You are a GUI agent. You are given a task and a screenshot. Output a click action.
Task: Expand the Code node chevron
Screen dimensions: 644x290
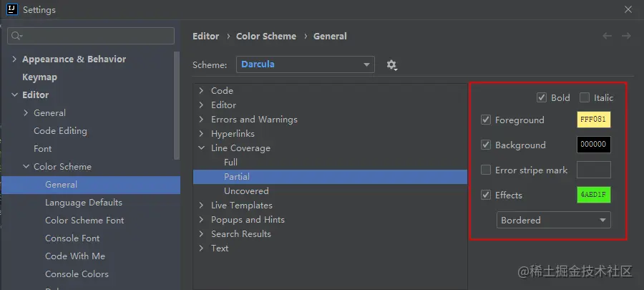tap(201, 91)
